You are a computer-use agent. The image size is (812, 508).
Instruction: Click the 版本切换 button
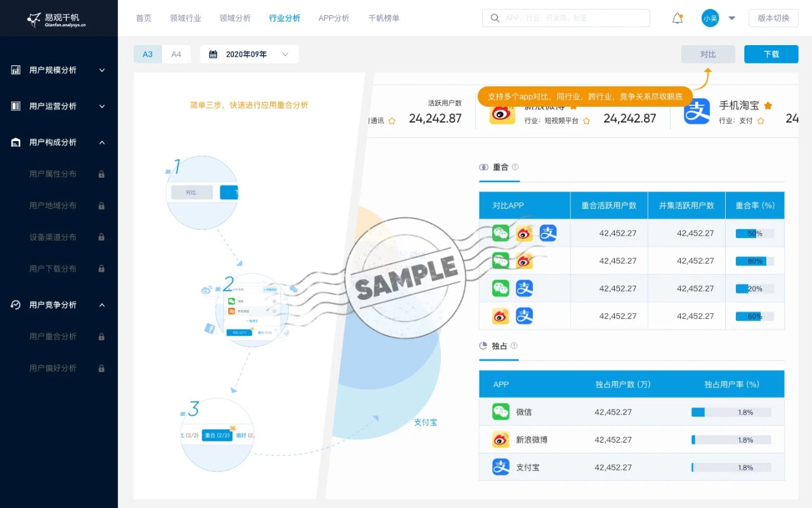click(x=773, y=18)
